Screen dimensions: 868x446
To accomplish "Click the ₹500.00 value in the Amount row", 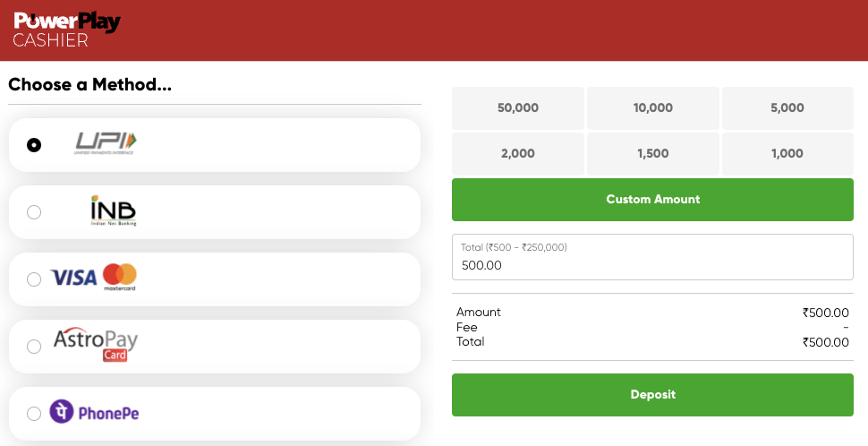I will [x=825, y=313].
